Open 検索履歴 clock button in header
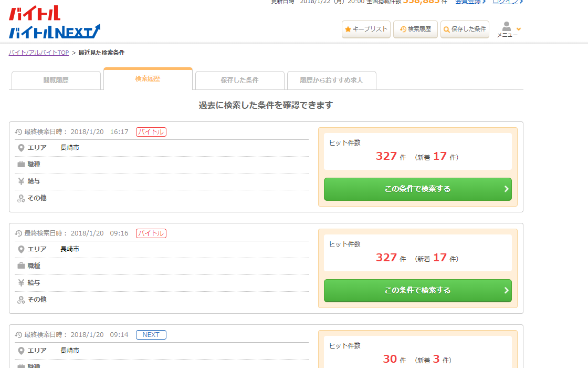The width and height of the screenshot is (588, 368). pos(415,29)
